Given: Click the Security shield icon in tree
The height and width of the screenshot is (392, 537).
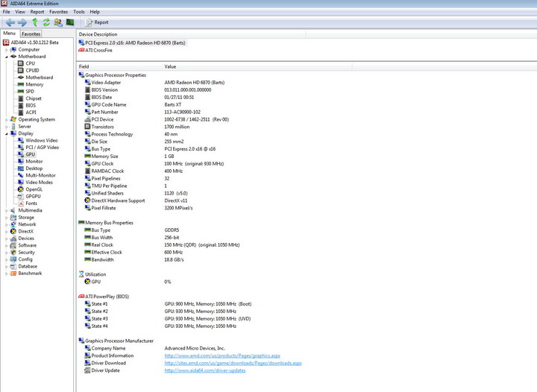Looking at the screenshot, I should pos(13,253).
